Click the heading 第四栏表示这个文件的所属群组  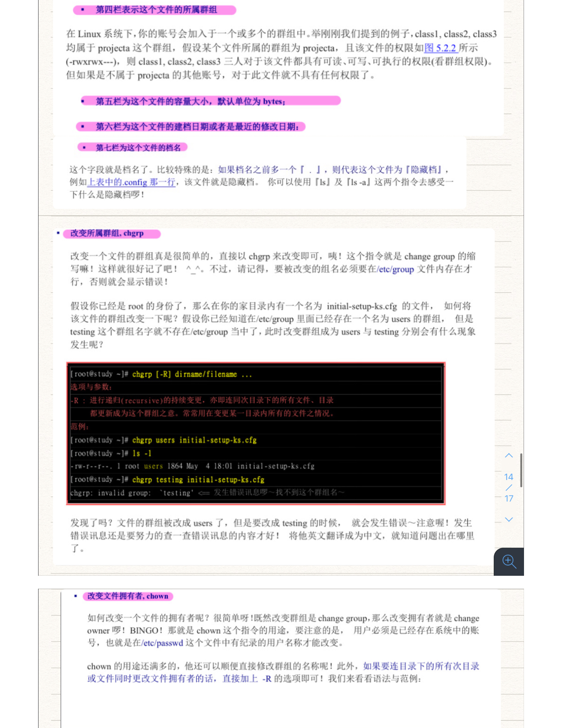coord(156,10)
